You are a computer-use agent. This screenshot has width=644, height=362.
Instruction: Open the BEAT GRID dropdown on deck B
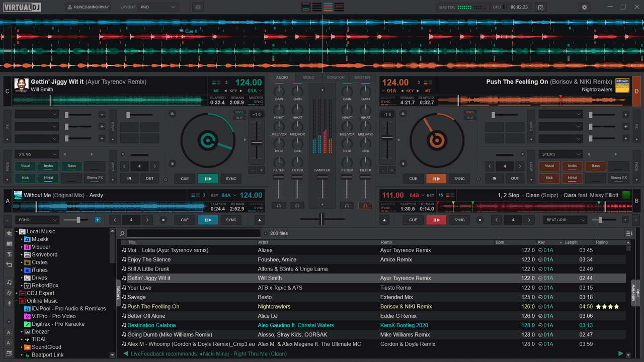[x=563, y=220]
